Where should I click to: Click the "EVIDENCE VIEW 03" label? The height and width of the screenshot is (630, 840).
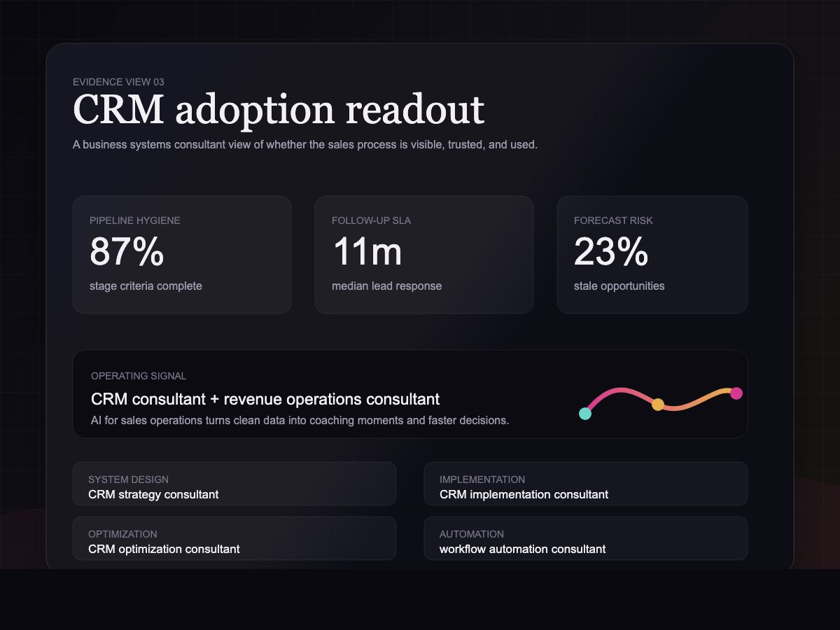pos(118,82)
